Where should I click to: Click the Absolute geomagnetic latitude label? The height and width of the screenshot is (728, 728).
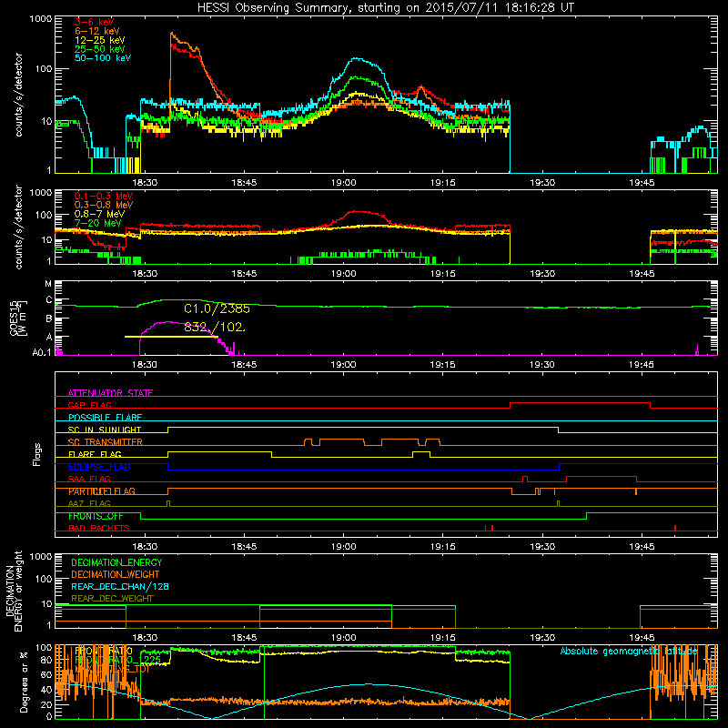tap(629, 651)
